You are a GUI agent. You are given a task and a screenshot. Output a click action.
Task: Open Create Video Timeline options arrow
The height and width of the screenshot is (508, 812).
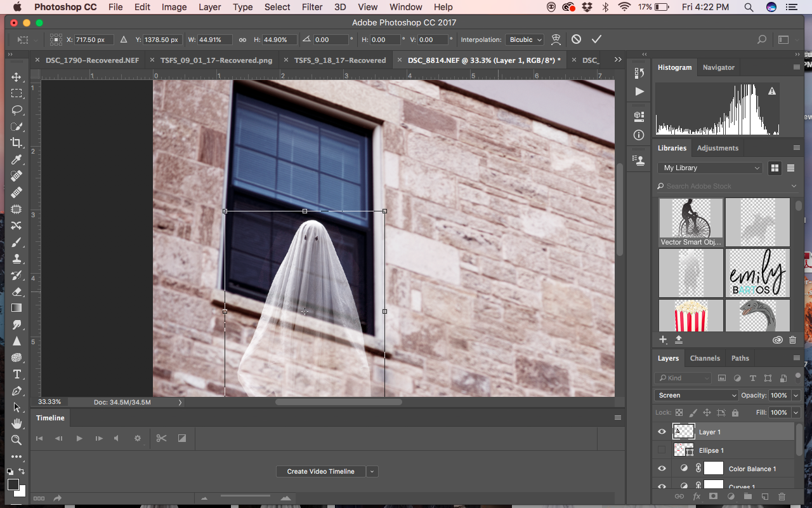pos(372,471)
